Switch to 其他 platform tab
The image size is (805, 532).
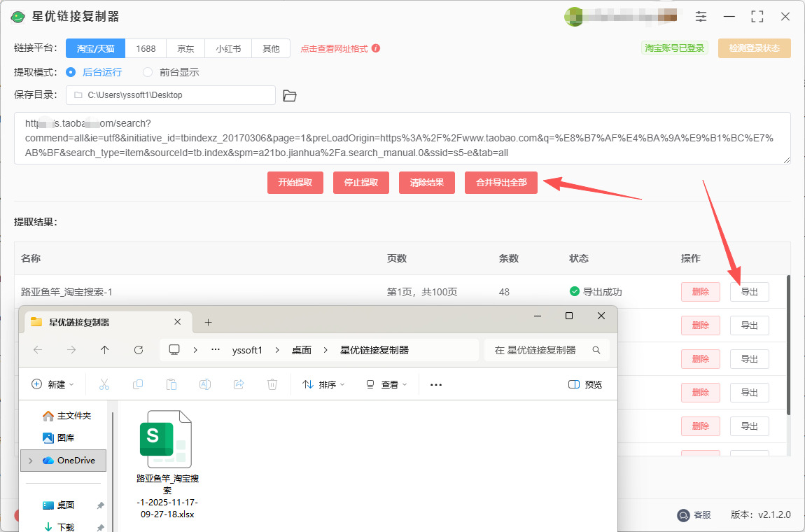click(271, 48)
